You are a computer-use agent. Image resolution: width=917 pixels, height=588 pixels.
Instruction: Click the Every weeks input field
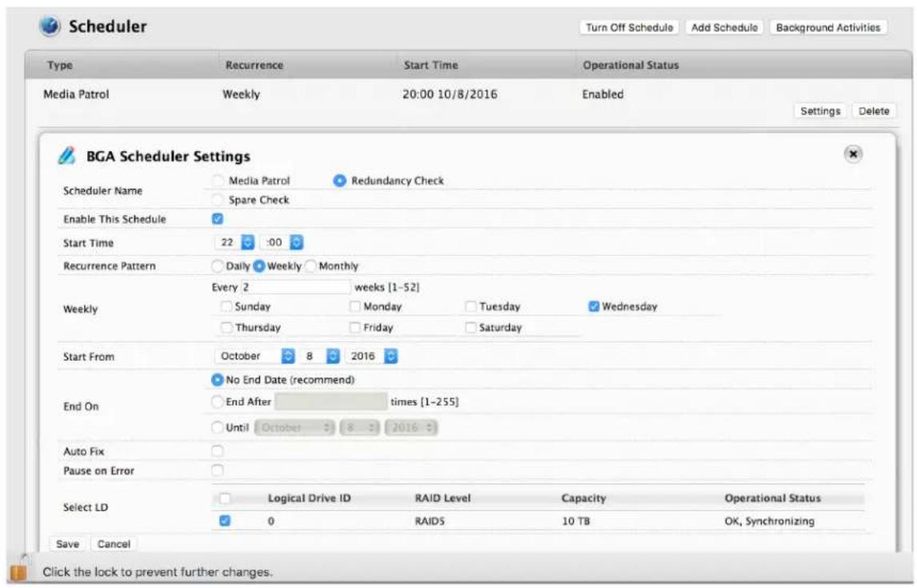coord(295,287)
